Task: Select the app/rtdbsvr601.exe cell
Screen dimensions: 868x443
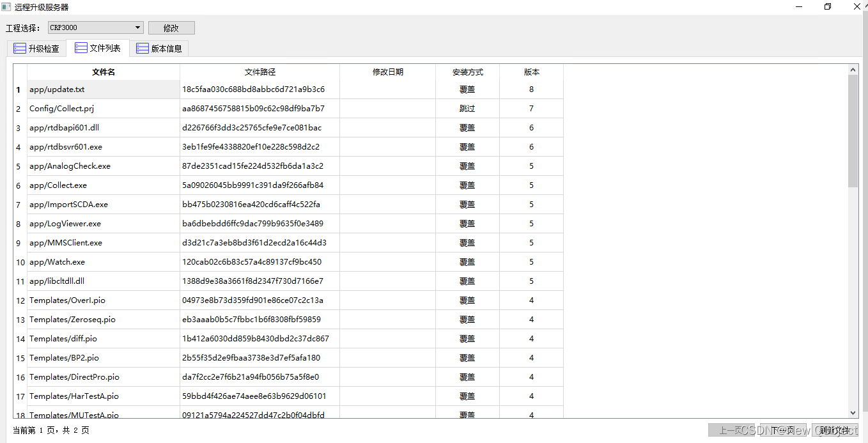Action: click(x=104, y=147)
